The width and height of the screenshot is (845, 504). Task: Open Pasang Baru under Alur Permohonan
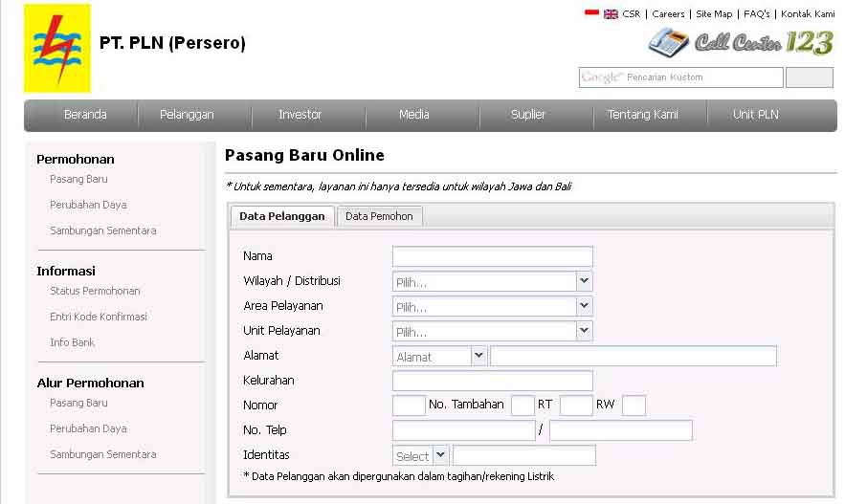(x=78, y=404)
